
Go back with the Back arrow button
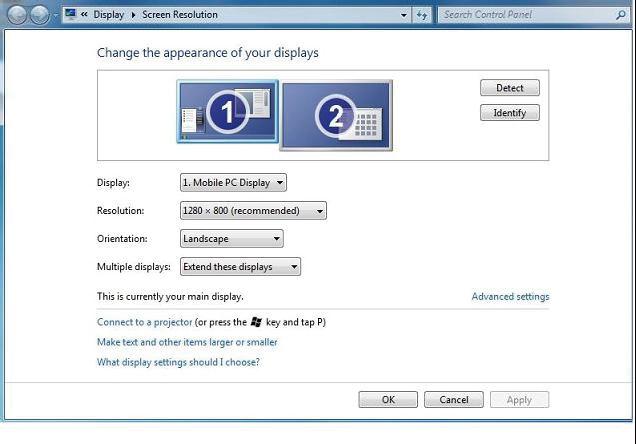click(x=17, y=15)
